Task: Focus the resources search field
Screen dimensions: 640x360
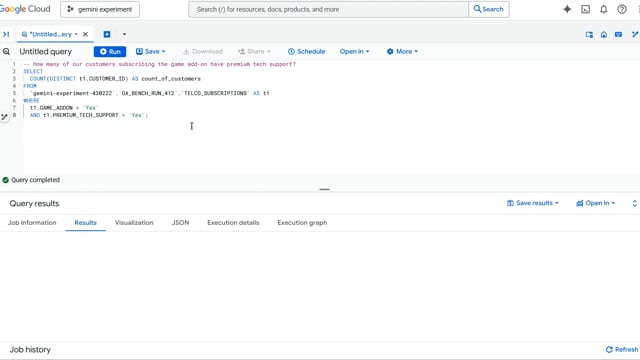Action: (x=328, y=9)
